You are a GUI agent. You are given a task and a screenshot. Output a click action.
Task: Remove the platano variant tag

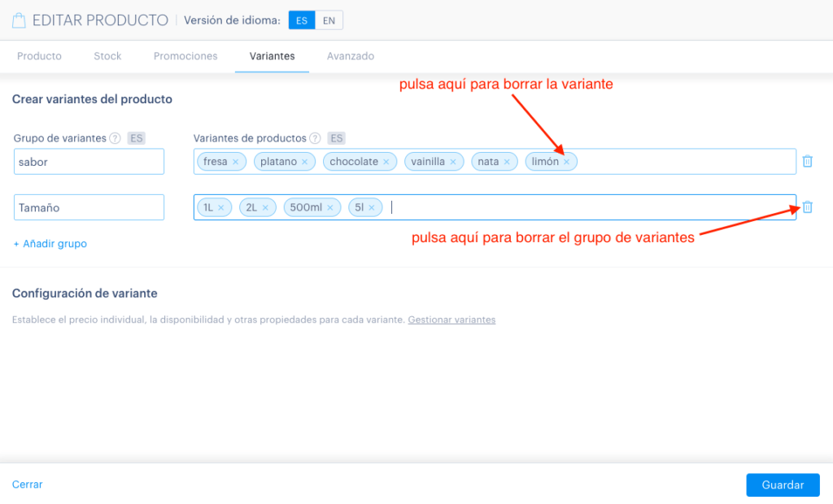pos(304,162)
